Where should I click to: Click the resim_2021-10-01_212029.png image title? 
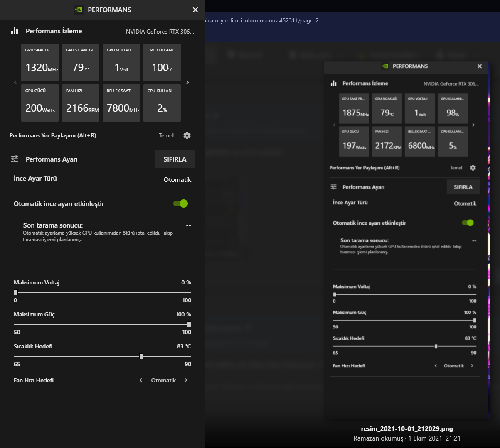[407, 429]
